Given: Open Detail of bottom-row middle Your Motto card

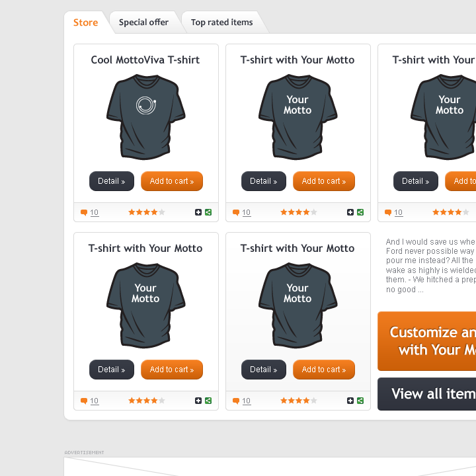Looking at the screenshot, I should tap(264, 370).
